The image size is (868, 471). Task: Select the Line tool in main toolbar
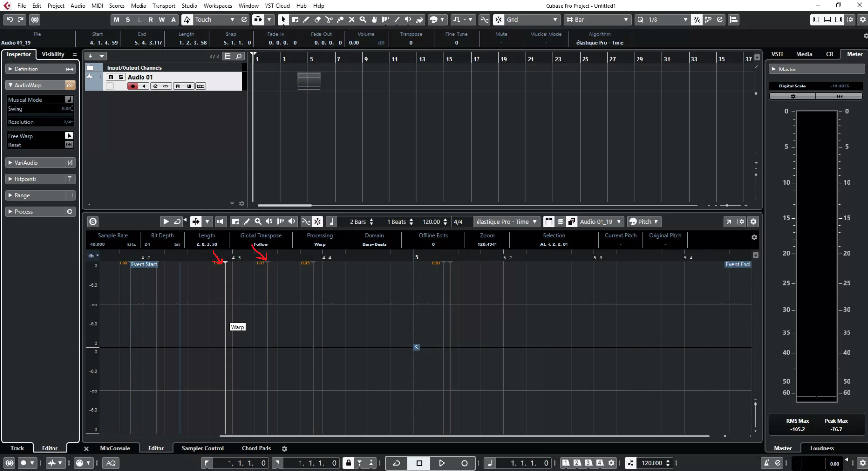click(397, 19)
